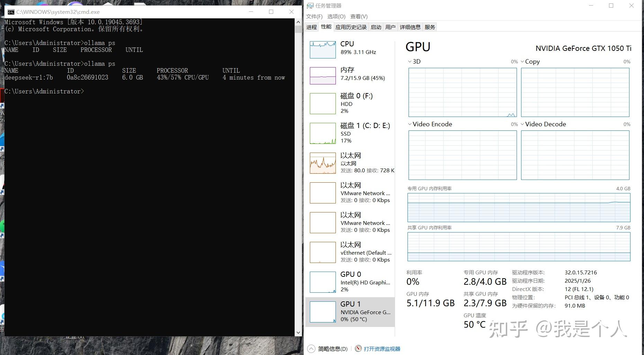Select the CPU performance graph
This screenshot has height=355, width=644.
point(349,48)
